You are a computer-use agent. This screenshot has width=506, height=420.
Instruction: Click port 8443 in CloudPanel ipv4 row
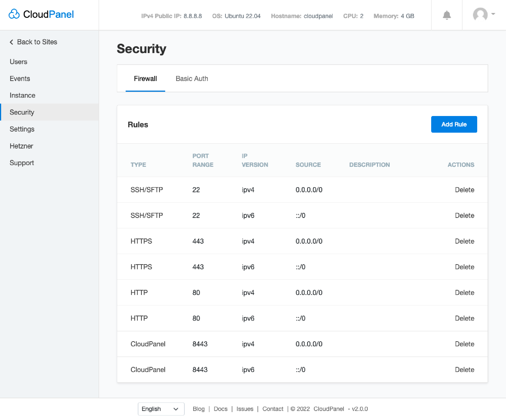(x=200, y=344)
